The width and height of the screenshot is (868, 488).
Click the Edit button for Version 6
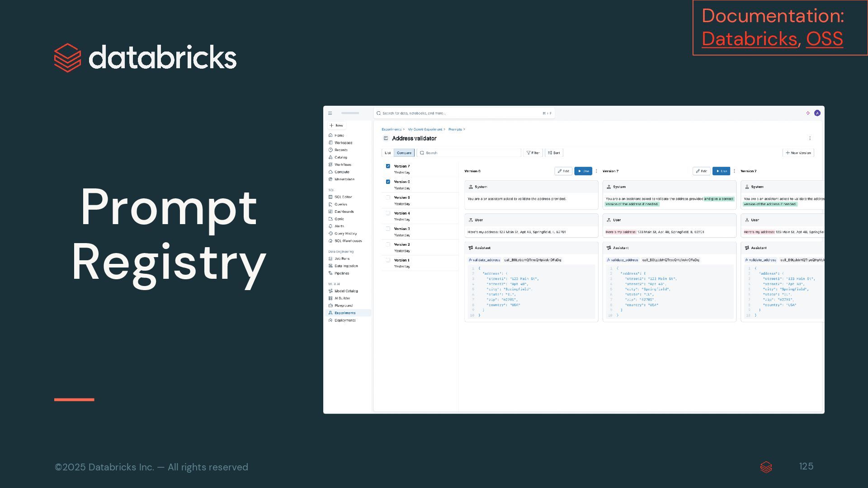pyautogui.click(x=563, y=171)
